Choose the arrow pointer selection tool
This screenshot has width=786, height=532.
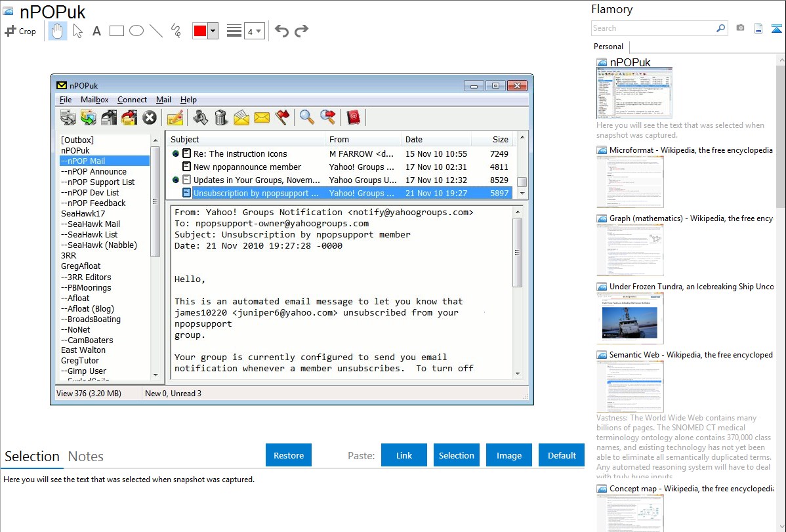(77, 31)
